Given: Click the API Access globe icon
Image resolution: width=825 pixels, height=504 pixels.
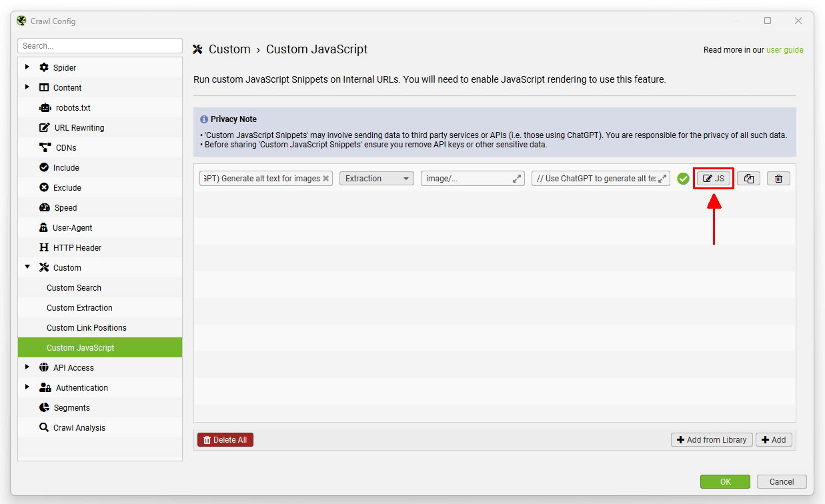Looking at the screenshot, I should pos(44,367).
